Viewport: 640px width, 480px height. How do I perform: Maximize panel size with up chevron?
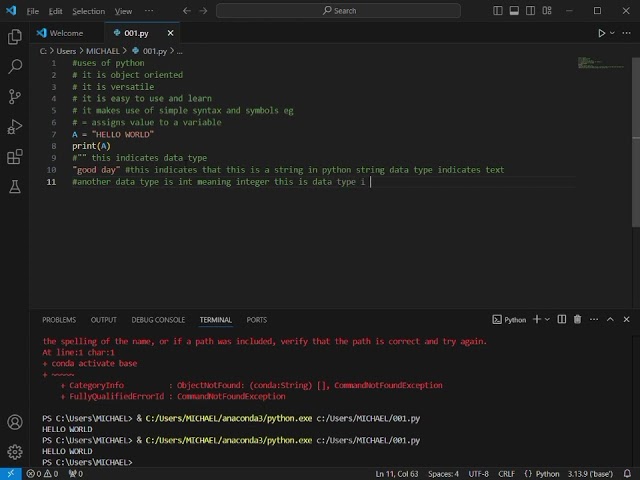610,320
